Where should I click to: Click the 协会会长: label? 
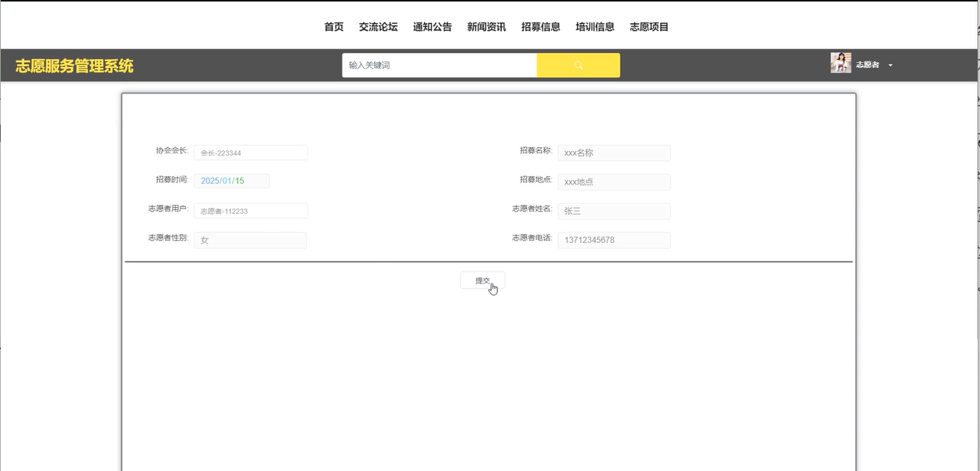coord(172,150)
